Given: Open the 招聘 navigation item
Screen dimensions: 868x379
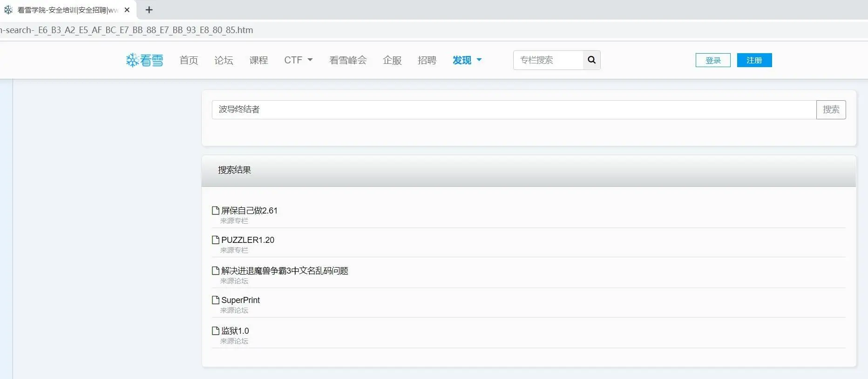Looking at the screenshot, I should click(427, 60).
